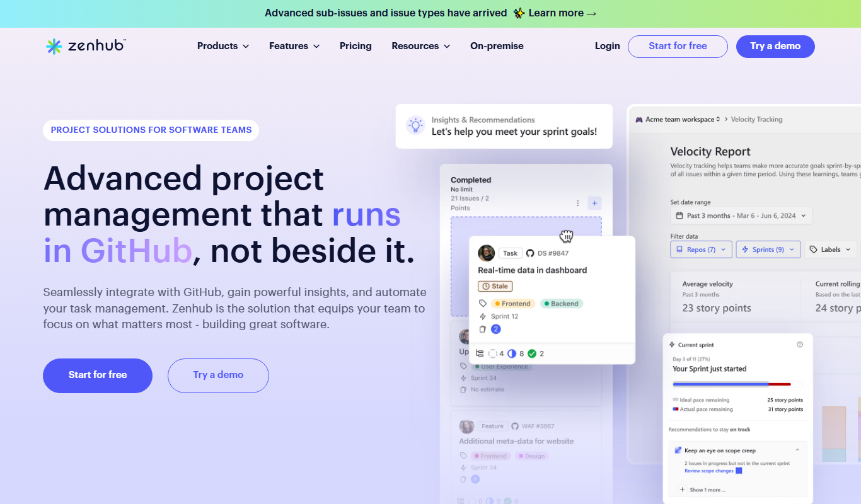Click the clipboard estimate icon beside the blue 2

[483, 329]
